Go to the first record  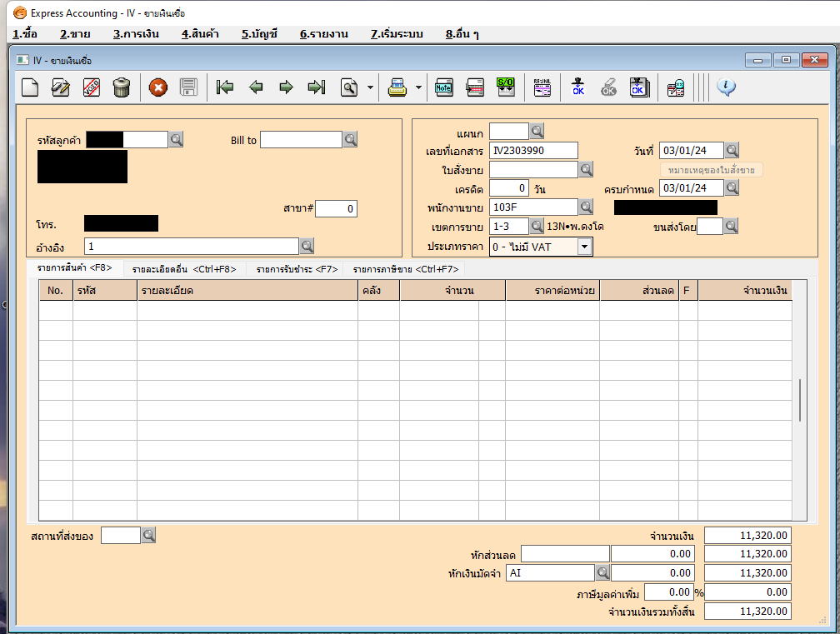(224, 87)
